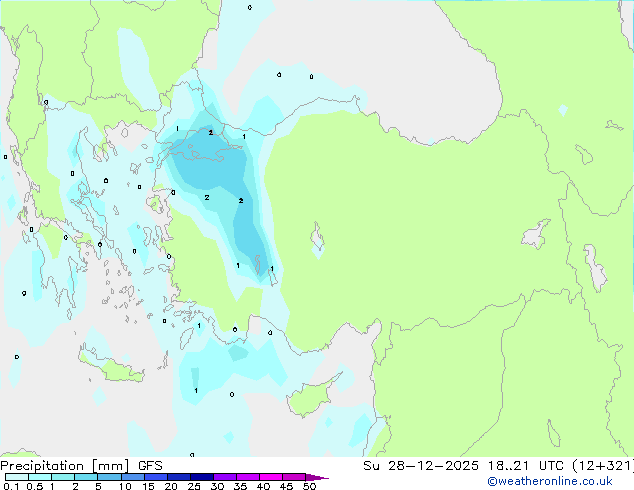Select the 15–20 mm legend swatch
The height and width of the screenshot is (490, 634).
point(156,477)
